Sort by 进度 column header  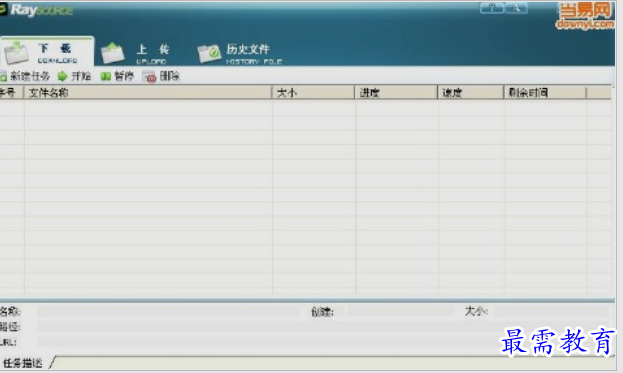(396, 93)
